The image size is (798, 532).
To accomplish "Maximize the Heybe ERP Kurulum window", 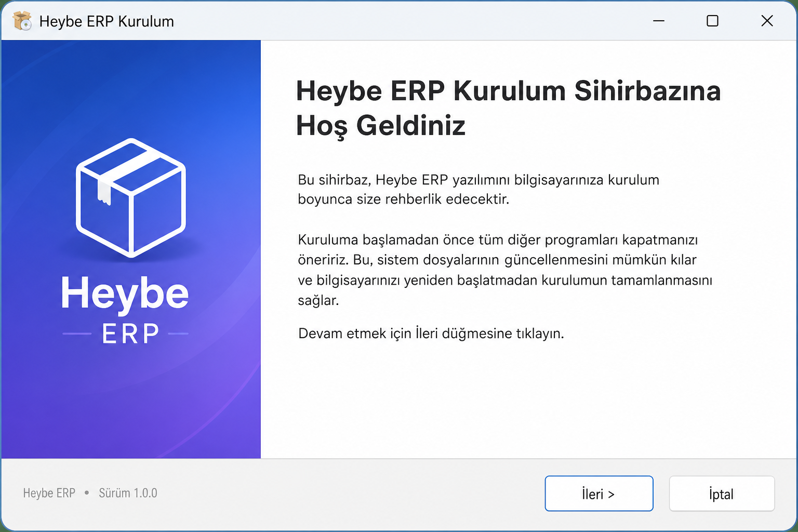I will coord(712,21).
